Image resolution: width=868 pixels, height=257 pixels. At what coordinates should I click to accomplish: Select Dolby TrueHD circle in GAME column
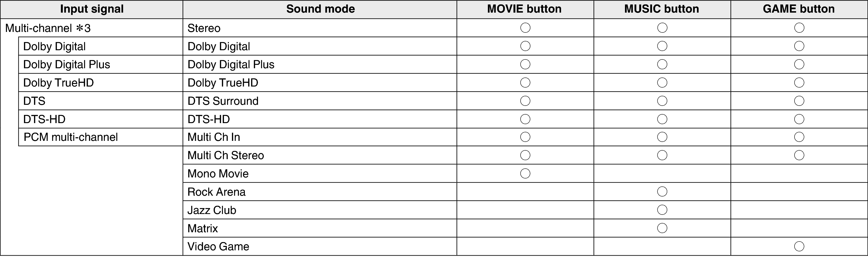click(x=799, y=82)
